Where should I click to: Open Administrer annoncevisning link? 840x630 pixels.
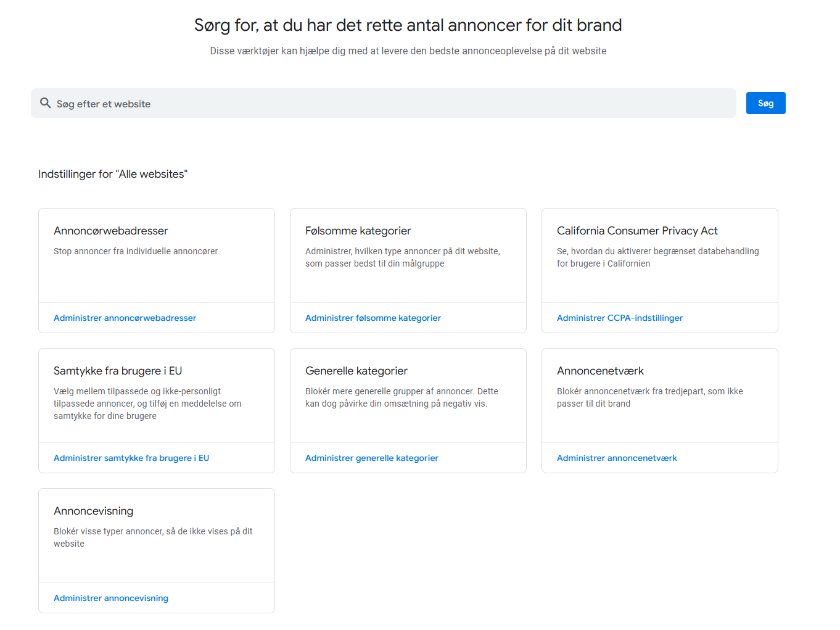[110, 598]
